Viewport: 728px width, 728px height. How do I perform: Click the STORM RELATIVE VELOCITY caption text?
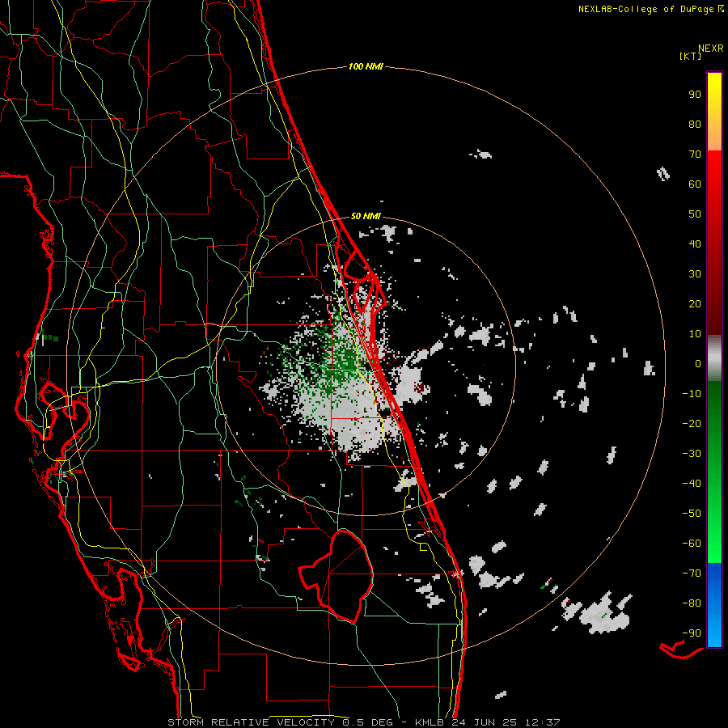tap(251, 722)
